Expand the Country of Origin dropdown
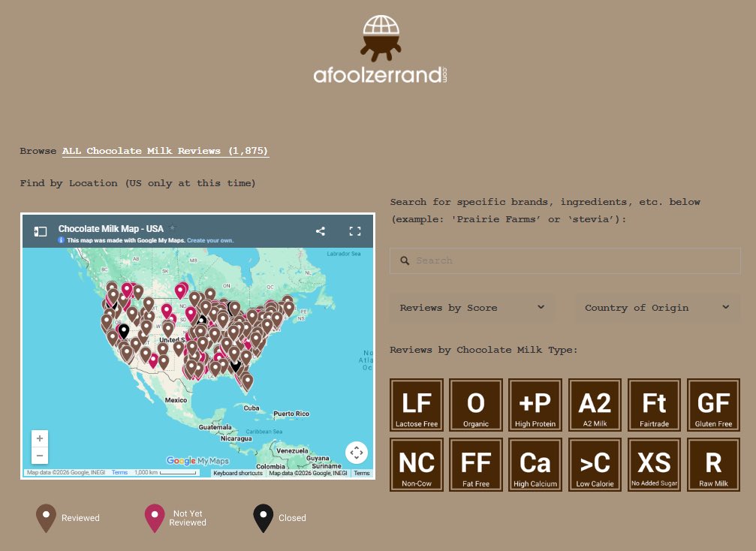This screenshot has width=756, height=551. 658,308
